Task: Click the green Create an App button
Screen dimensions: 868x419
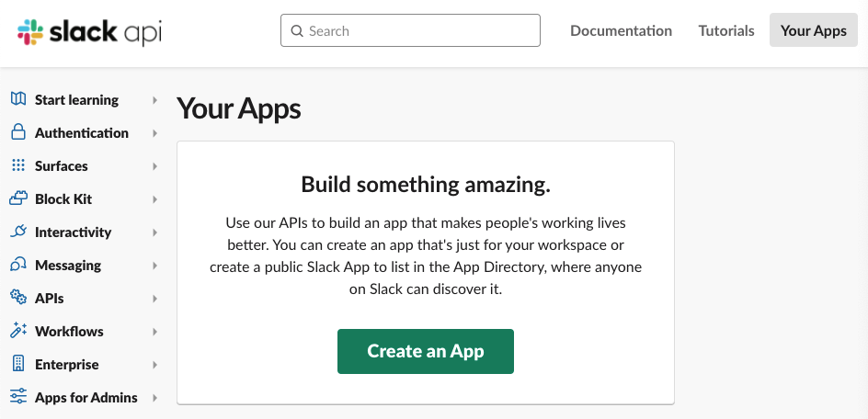Action: pyautogui.click(x=425, y=352)
